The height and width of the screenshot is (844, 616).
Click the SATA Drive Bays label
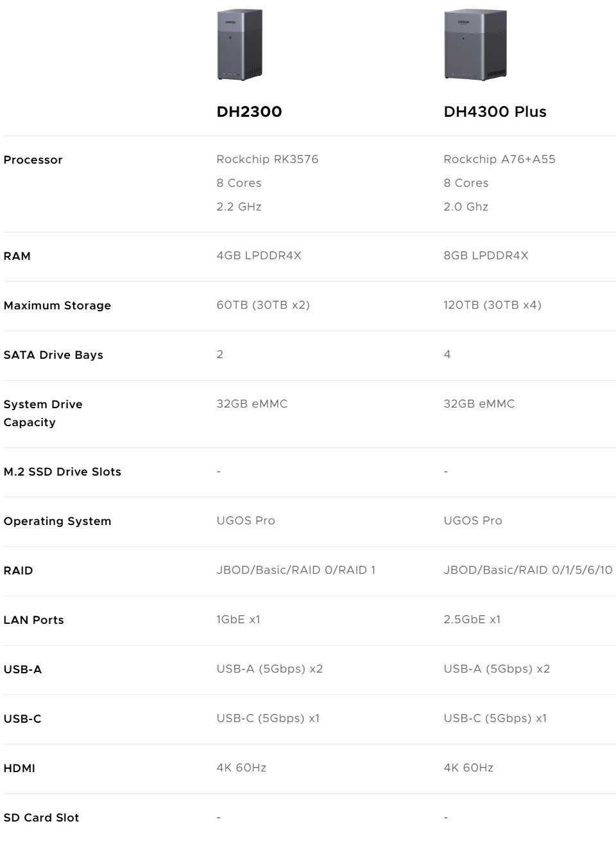click(x=53, y=355)
